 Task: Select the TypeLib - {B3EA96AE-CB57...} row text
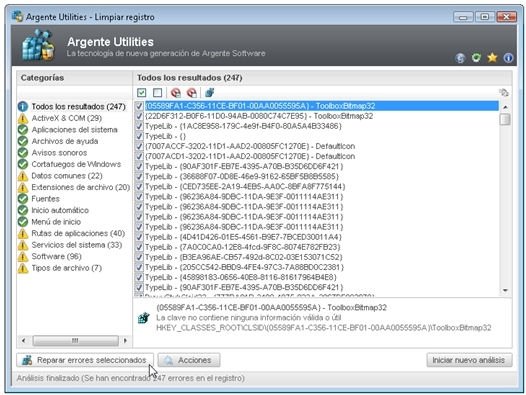point(244,257)
